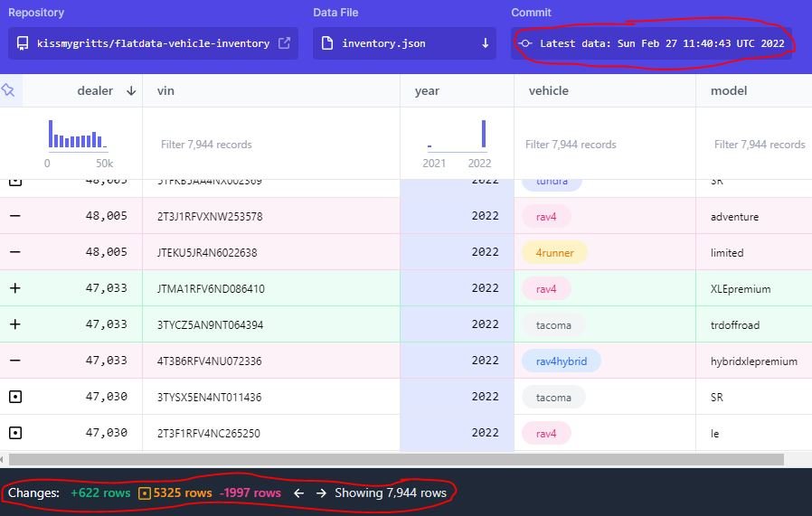Click the model filter records field
The height and width of the screenshot is (516, 812).
pos(760,145)
